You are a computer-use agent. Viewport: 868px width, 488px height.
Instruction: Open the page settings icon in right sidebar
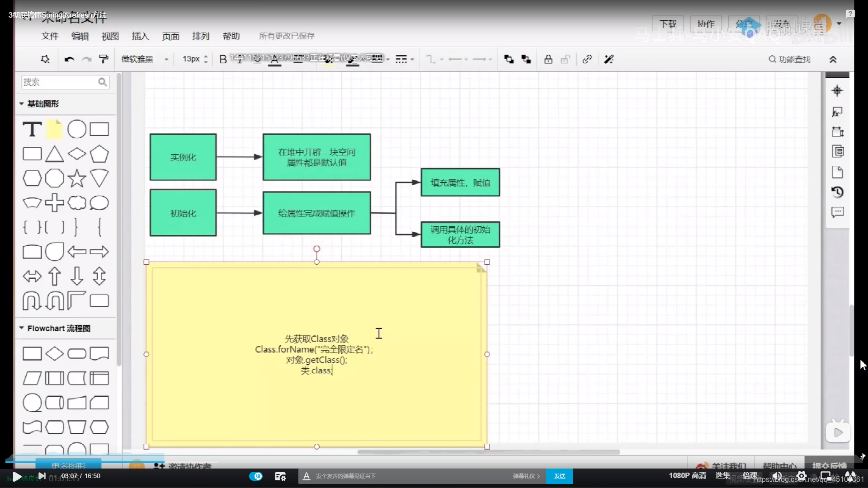pos(837,172)
